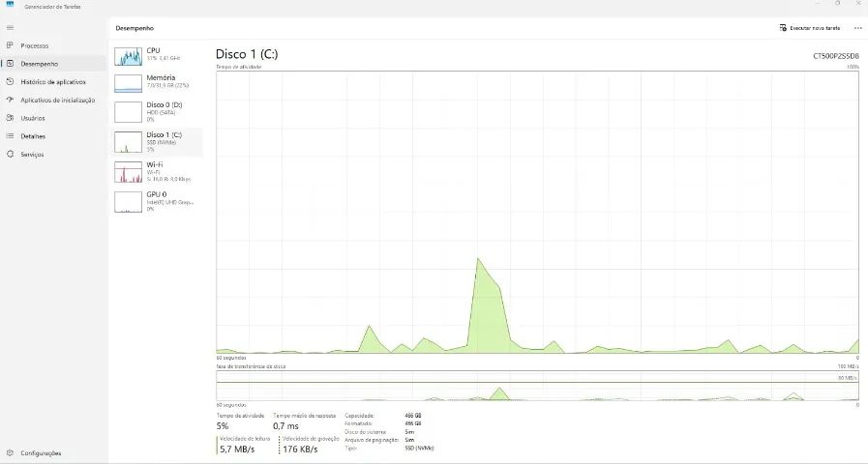Click the 0,7 ms response time value

285,426
